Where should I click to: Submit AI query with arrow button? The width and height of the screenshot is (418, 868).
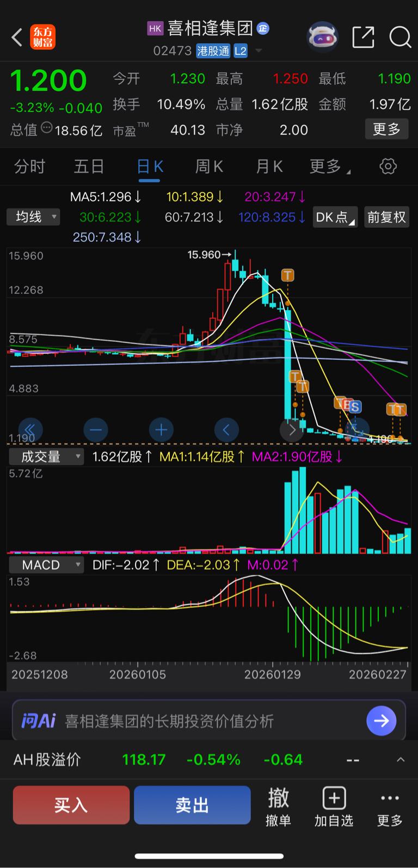click(x=381, y=721)
